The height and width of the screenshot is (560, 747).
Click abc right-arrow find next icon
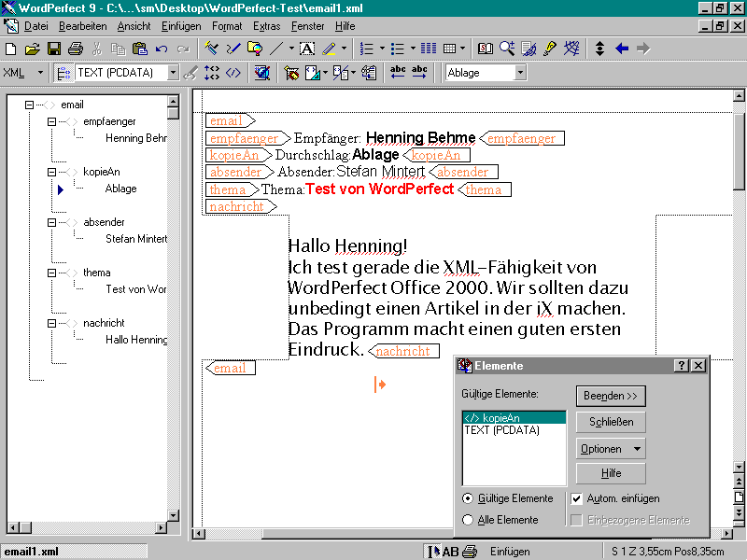pos(419,73)
